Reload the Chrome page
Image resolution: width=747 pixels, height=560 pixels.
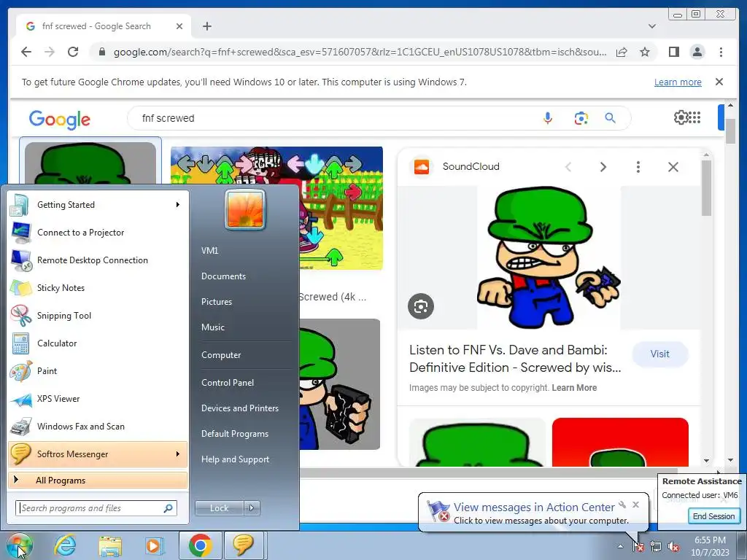(x=73, y=52)
